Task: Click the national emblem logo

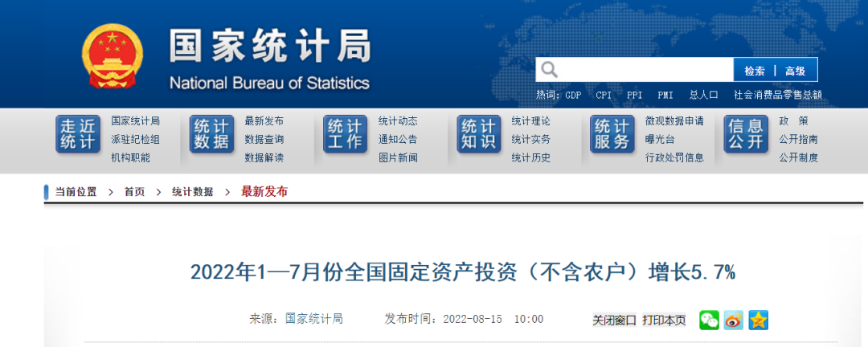Action: click(113, 56)
